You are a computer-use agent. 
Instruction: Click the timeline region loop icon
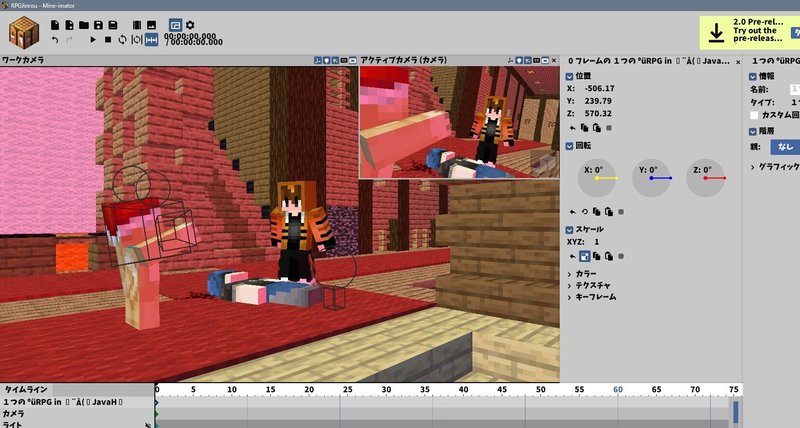pos(137,40)
